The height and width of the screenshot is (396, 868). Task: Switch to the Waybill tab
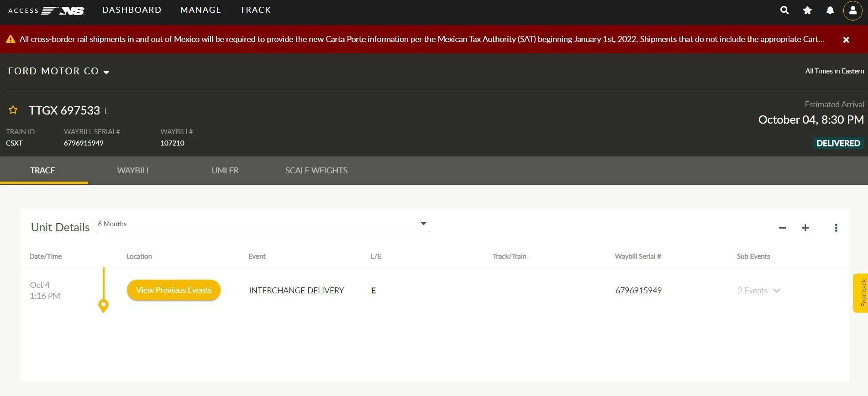tap(134, 171)
